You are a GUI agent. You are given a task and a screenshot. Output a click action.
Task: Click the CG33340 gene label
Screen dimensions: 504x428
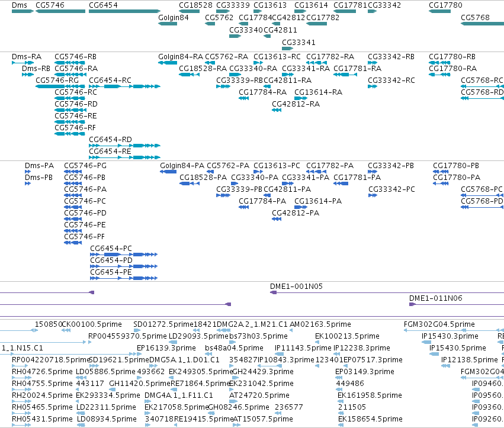(x=246, y=30)
